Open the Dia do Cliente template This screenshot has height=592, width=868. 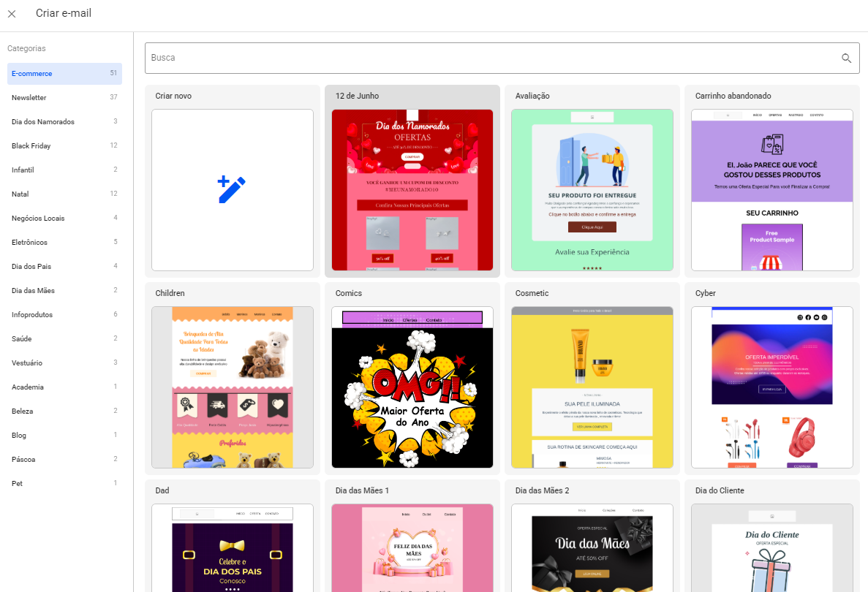click(x=771, y=548)
